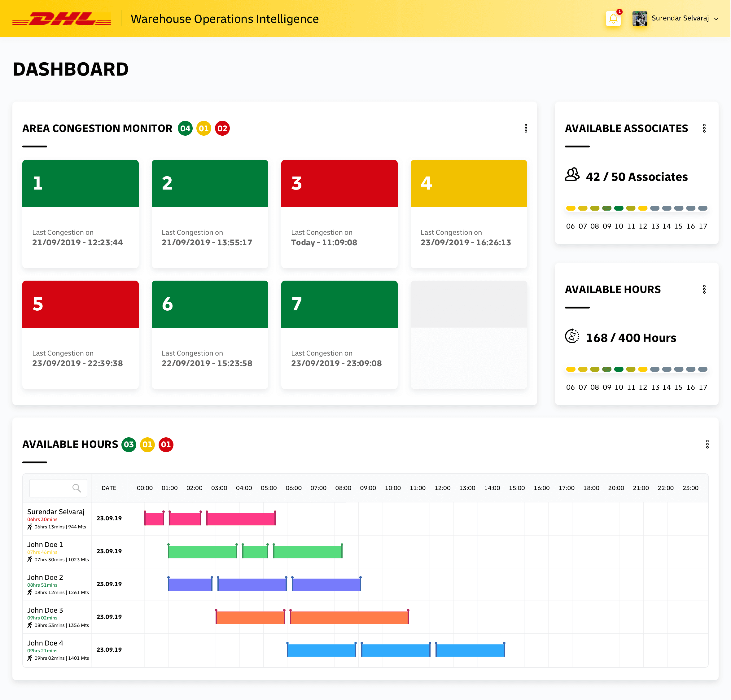Click walking icon in John Doe 1 row

[x=30, y=559]
